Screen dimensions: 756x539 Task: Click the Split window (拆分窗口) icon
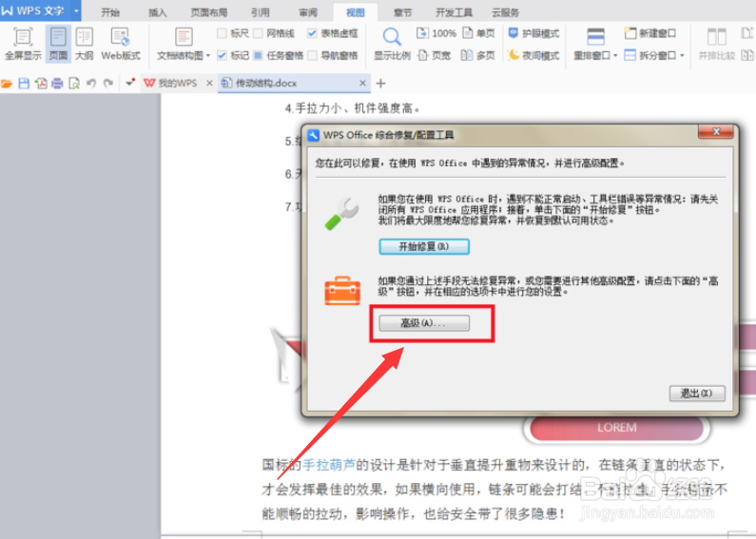[630, 55]
